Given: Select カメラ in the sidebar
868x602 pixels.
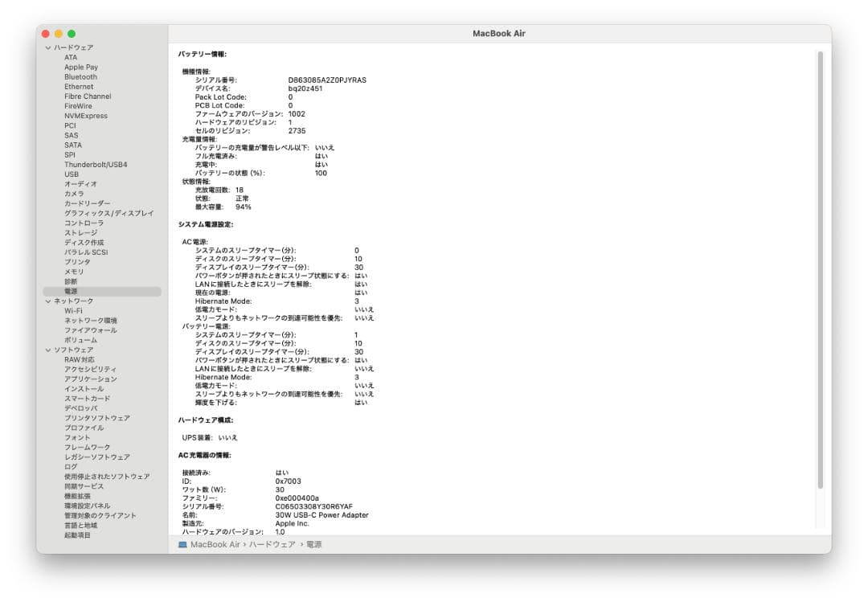Looking at the screenshot, I should pos(74,194).
